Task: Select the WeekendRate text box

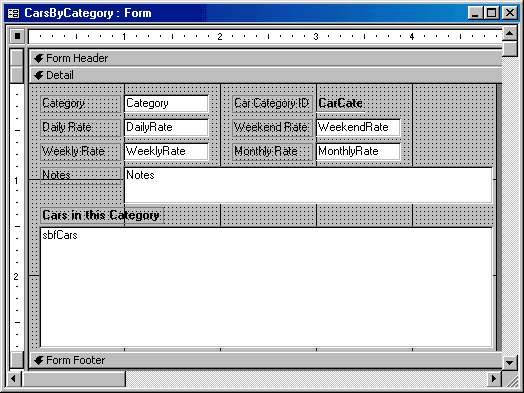Action: pyautogui.click(x=358, y=127)
